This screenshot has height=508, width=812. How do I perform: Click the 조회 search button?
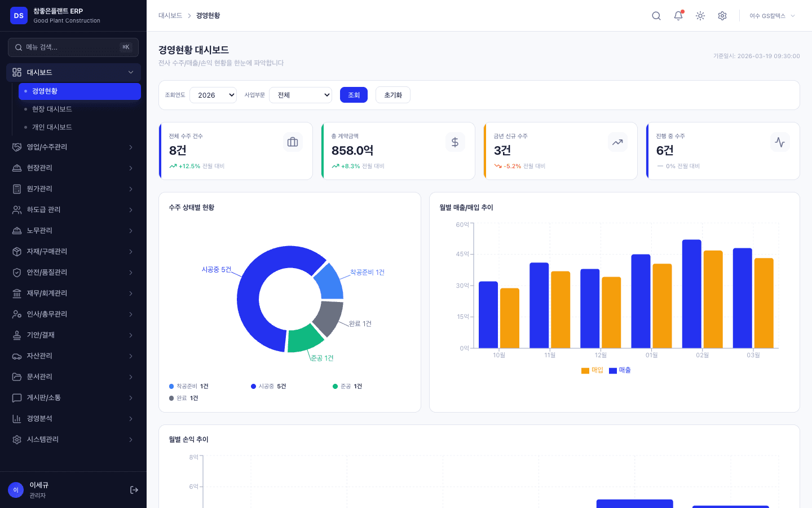coord(354,95)
